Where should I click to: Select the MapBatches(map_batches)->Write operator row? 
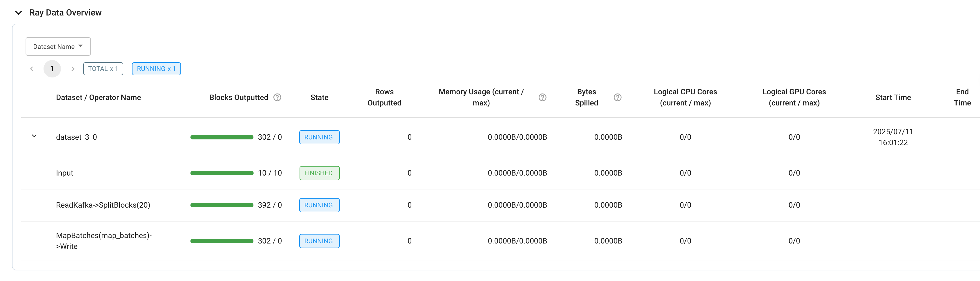(x=103, y=241)
